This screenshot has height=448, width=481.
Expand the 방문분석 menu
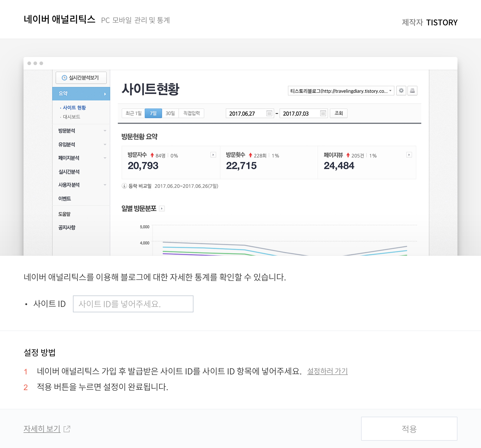point(81,131)
